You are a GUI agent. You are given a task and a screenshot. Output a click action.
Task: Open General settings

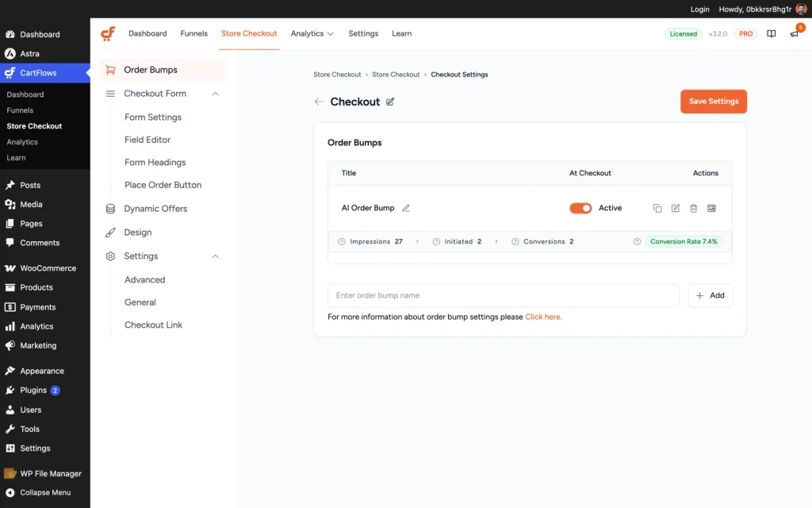(x=140, y=302)
